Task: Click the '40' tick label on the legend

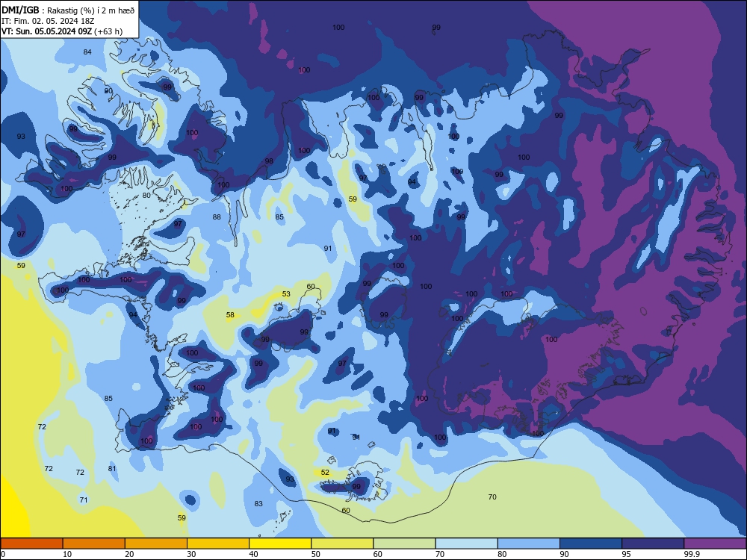Action: click(x=253, y=554)
